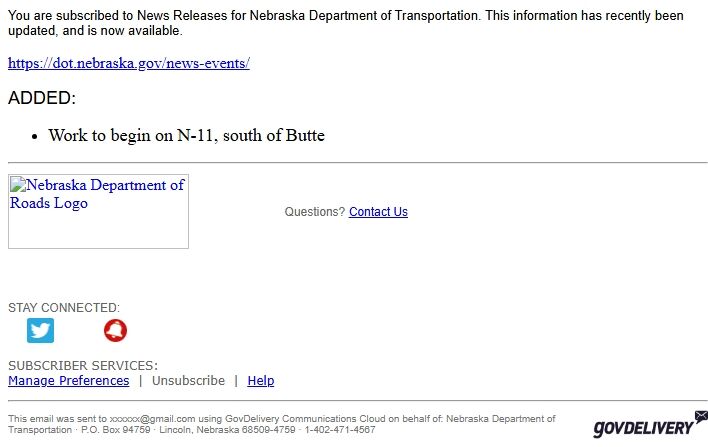This screenshot has width=708, height=447.
Task: Open the Nebraska Department of Roads Logo image
Action: [x=98, y=211]
